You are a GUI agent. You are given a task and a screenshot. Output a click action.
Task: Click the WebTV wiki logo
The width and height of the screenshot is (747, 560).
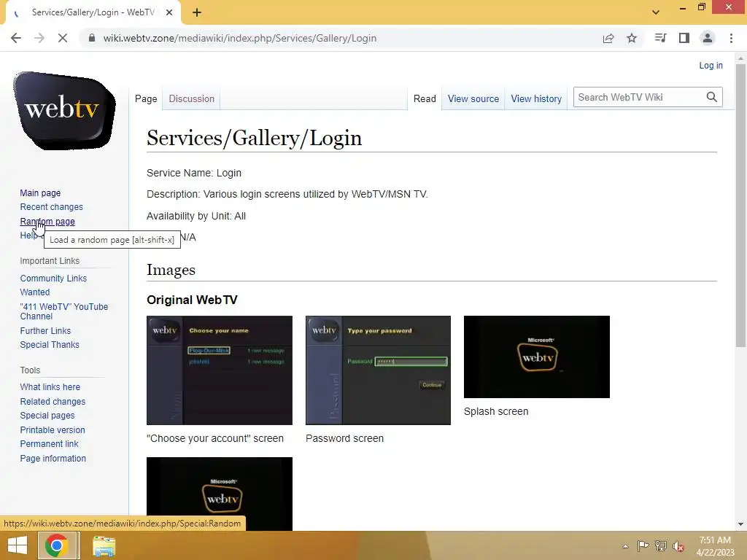pos(64,111)
